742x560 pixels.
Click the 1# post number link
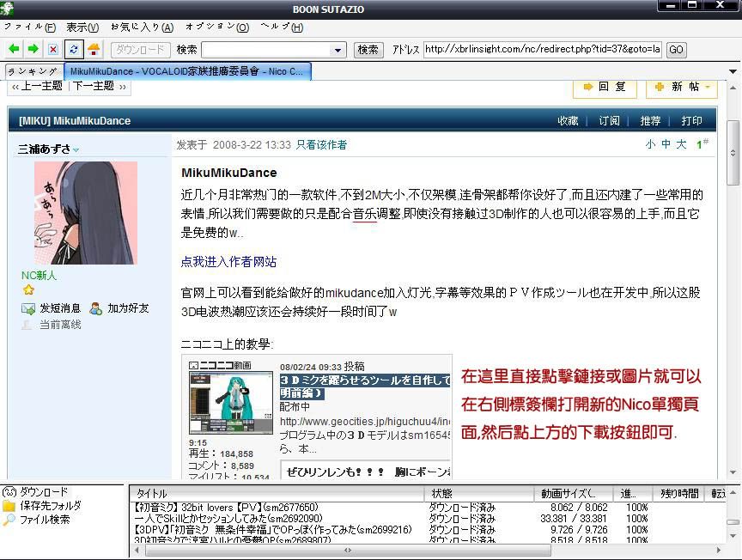coord(702,144)
